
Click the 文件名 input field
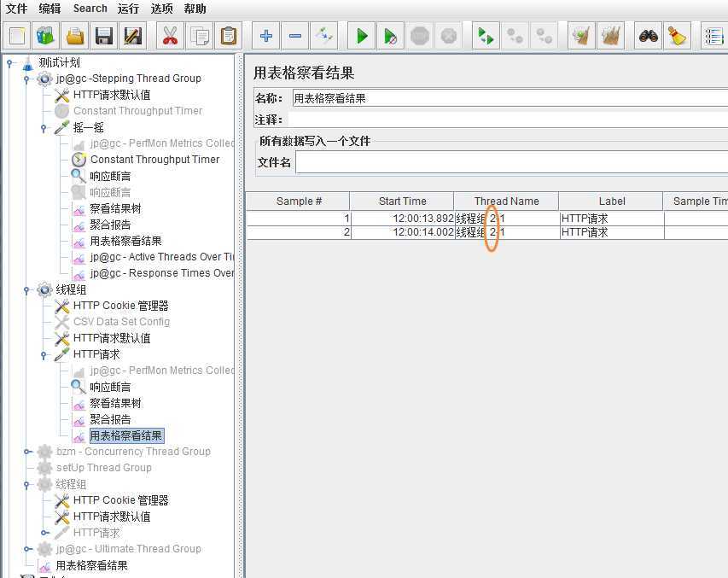pyautogui.click(x=510, y=162)
